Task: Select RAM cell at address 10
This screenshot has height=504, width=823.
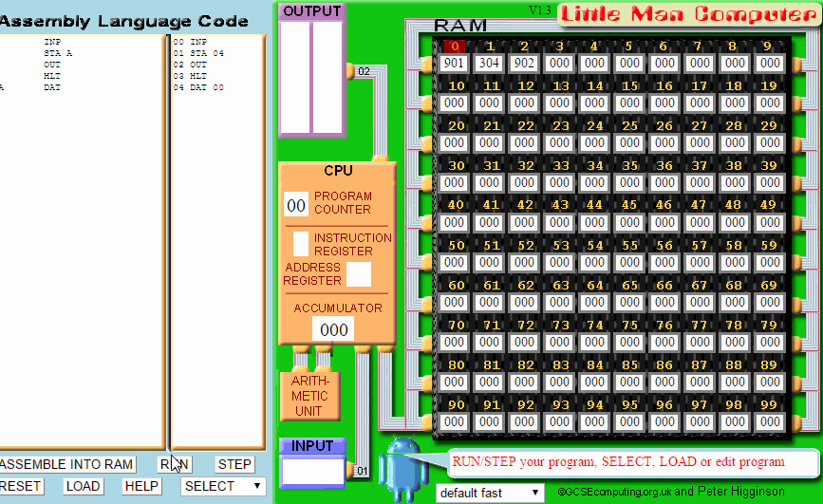Action: point(454,103)
